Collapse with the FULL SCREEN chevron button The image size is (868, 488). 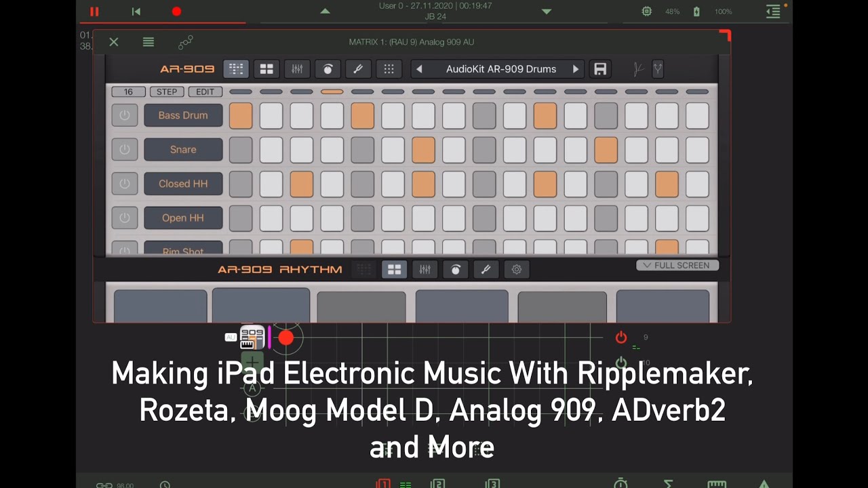tap(677, 265)
